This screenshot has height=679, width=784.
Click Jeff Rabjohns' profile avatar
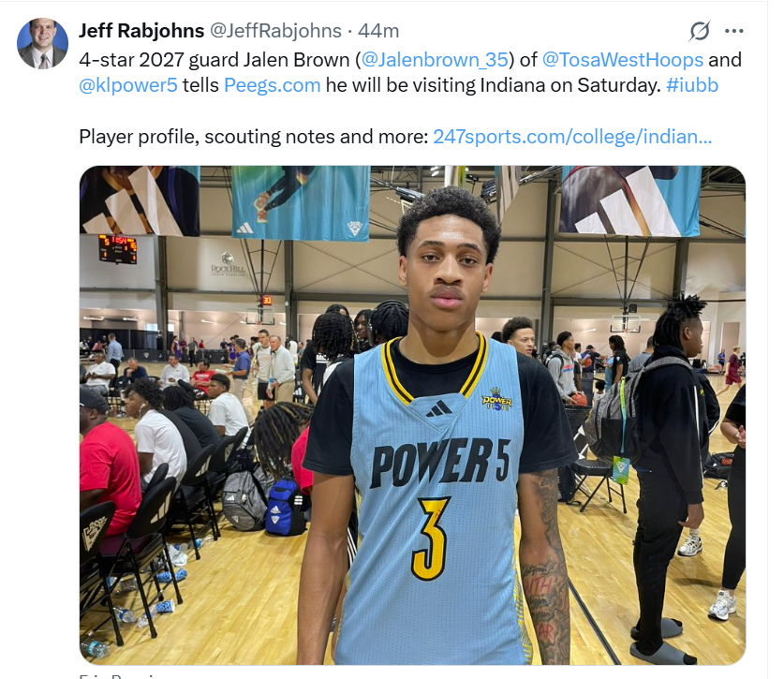click(x=42, y=43)
